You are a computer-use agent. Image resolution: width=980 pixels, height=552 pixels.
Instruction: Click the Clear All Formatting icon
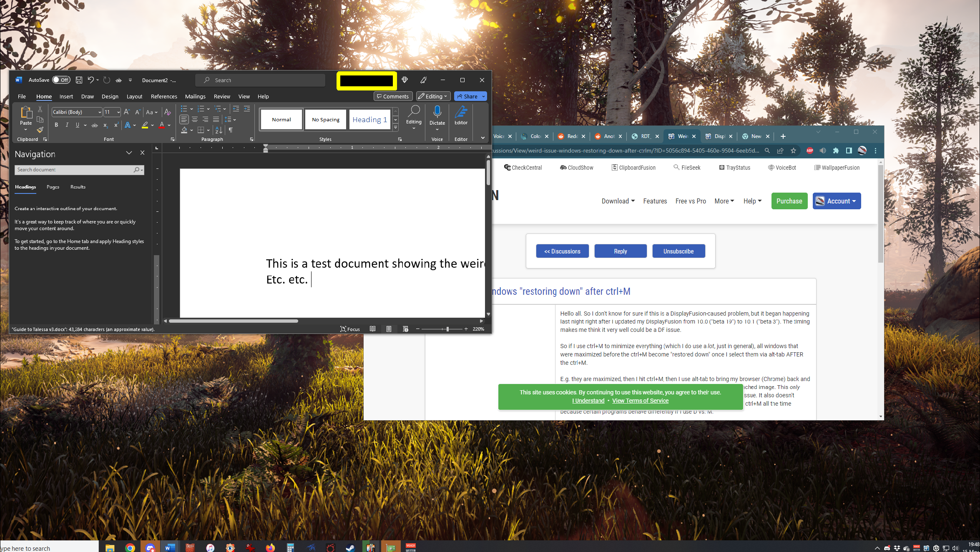pos(167,112)
